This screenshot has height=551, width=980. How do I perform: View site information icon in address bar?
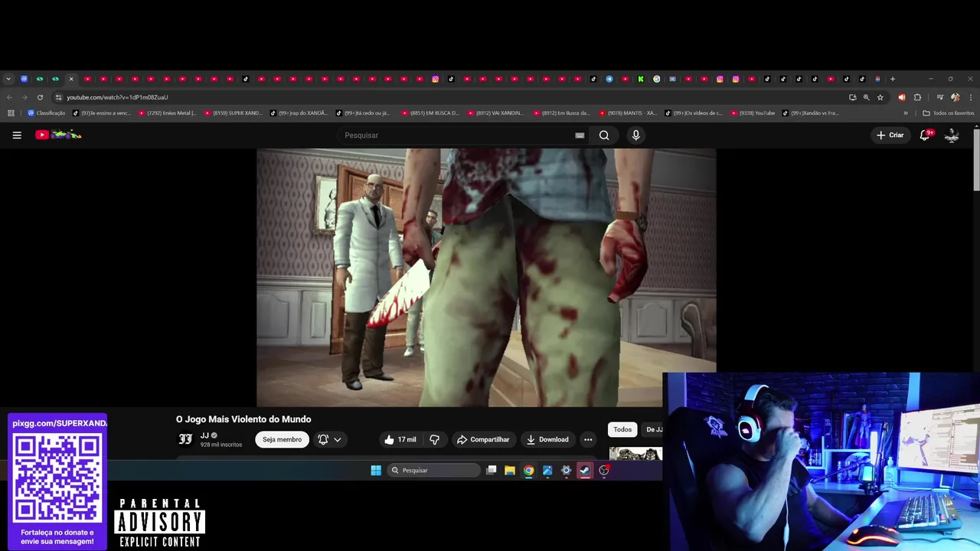point(58,97)
